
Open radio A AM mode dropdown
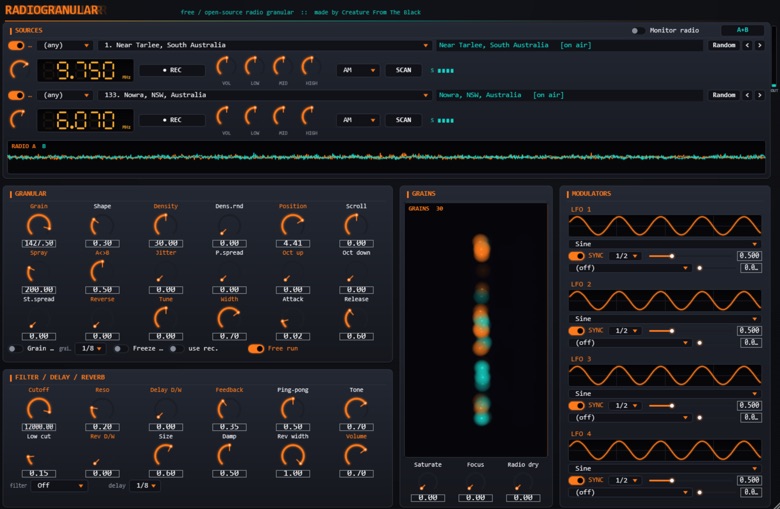[x=358, y=70]
